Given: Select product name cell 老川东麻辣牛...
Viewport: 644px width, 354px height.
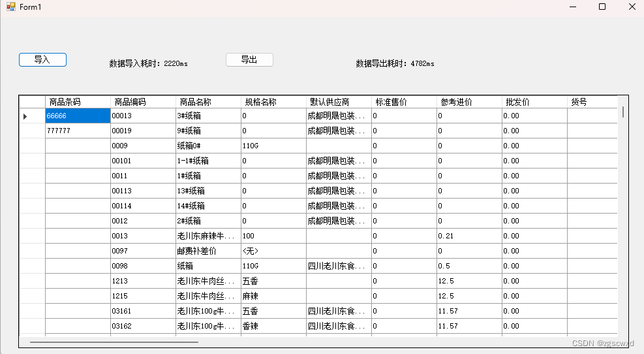Looking at the screenshot, I should [x=208, y=236].
